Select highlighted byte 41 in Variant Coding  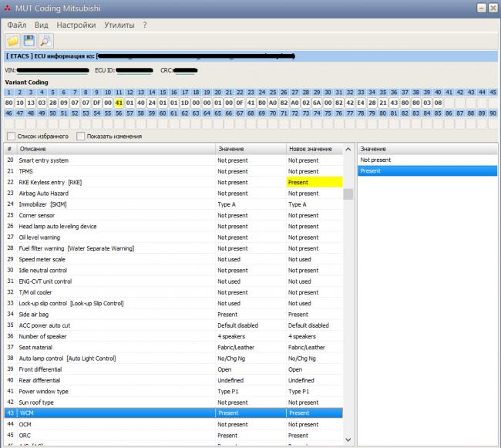119,102
